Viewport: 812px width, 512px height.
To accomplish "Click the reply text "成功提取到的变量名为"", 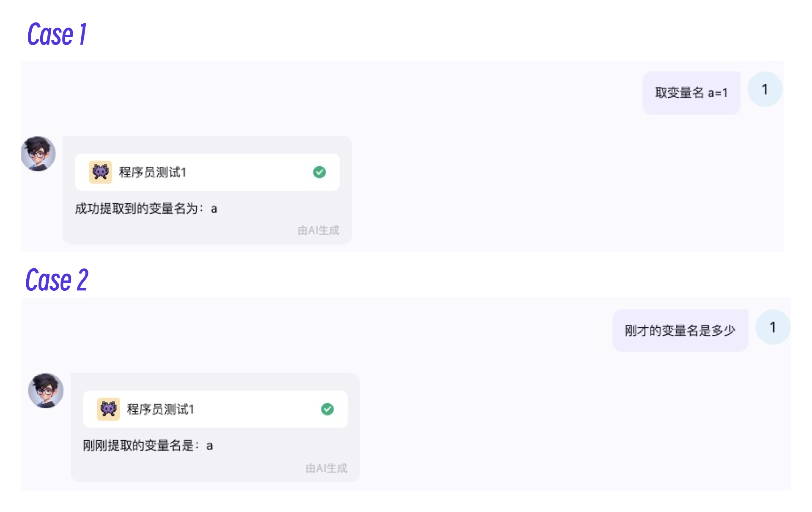I will coord(136,209).
